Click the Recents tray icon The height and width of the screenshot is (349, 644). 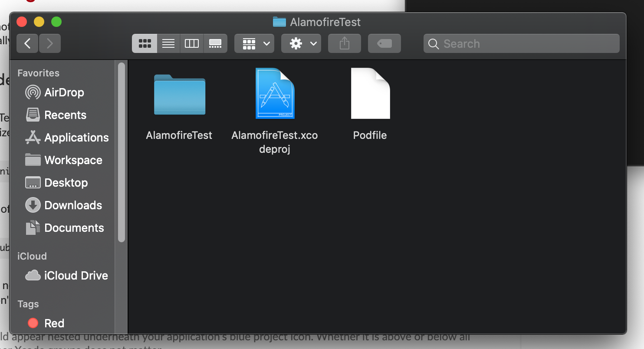(33, 115)
